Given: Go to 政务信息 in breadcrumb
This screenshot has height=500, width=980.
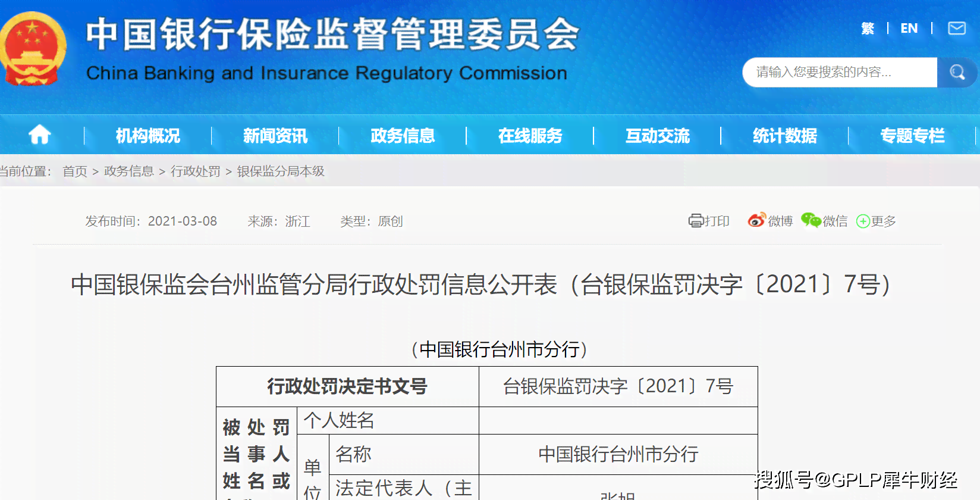Looking at the screenshot, I should coord(129,171).
